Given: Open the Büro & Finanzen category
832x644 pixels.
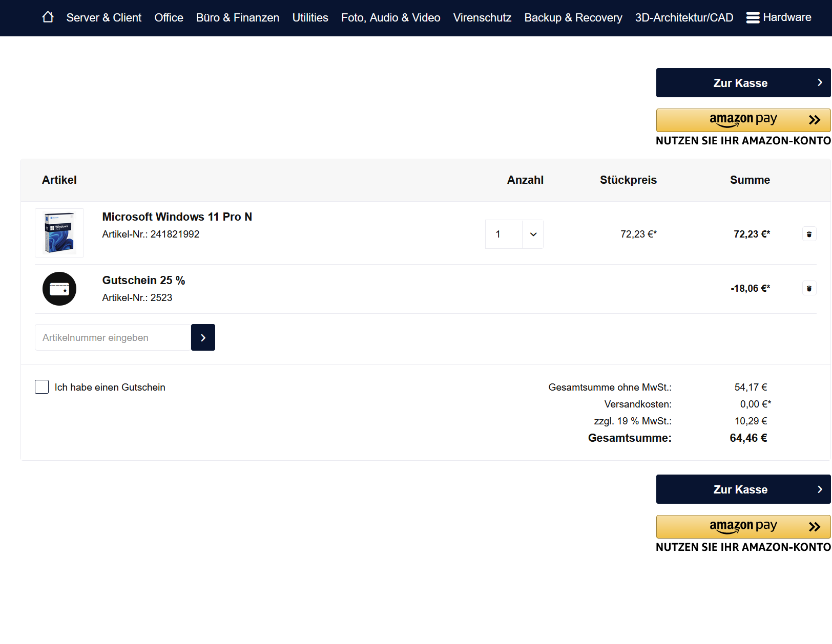Looking at the screenshot, I should [x=238, y=17].
